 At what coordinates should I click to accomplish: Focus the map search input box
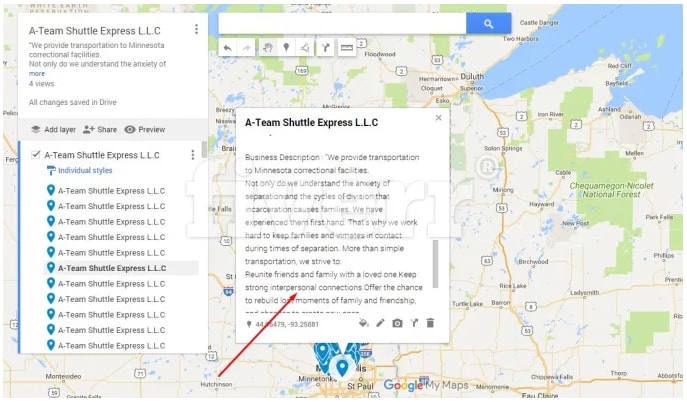342,23
